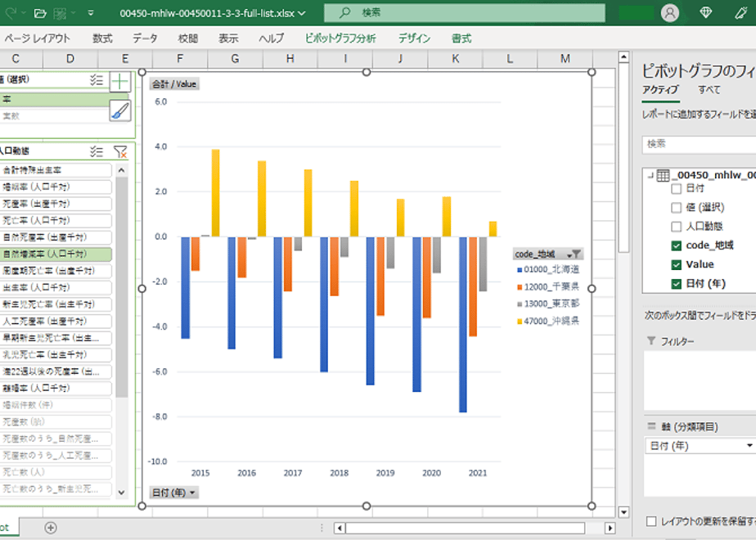The image size is (756, 540).
Task: Select 乳児死亡率 (出生千対) slicer item
Action: [x=56, y=355]
